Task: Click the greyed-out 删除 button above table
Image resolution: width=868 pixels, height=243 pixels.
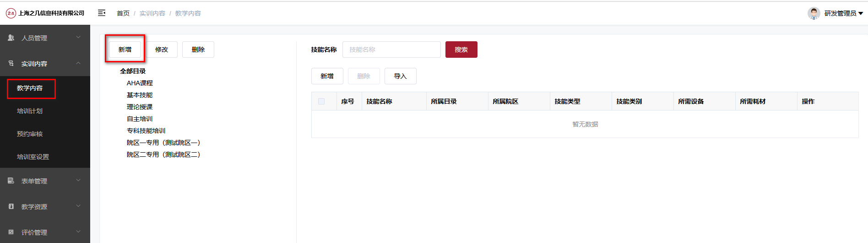Action: pos(364,76)
